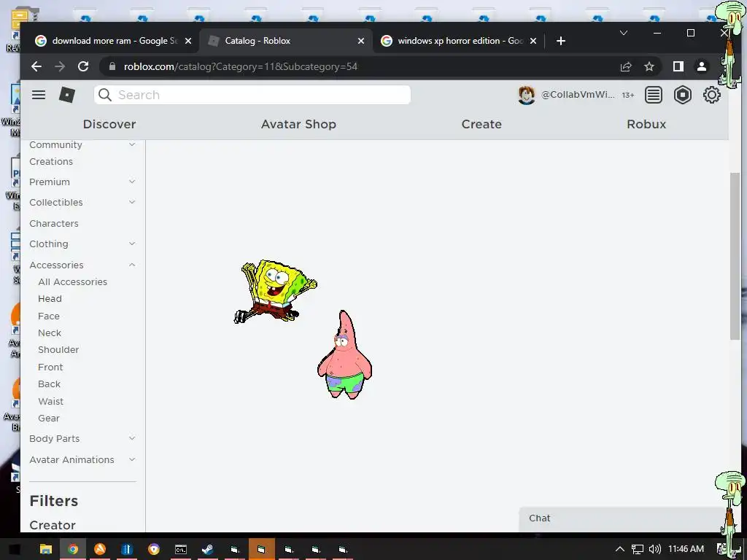Open the Avatar Shop navigation item
The height and width of the screenshot is (560, 747).
(298, 124)
